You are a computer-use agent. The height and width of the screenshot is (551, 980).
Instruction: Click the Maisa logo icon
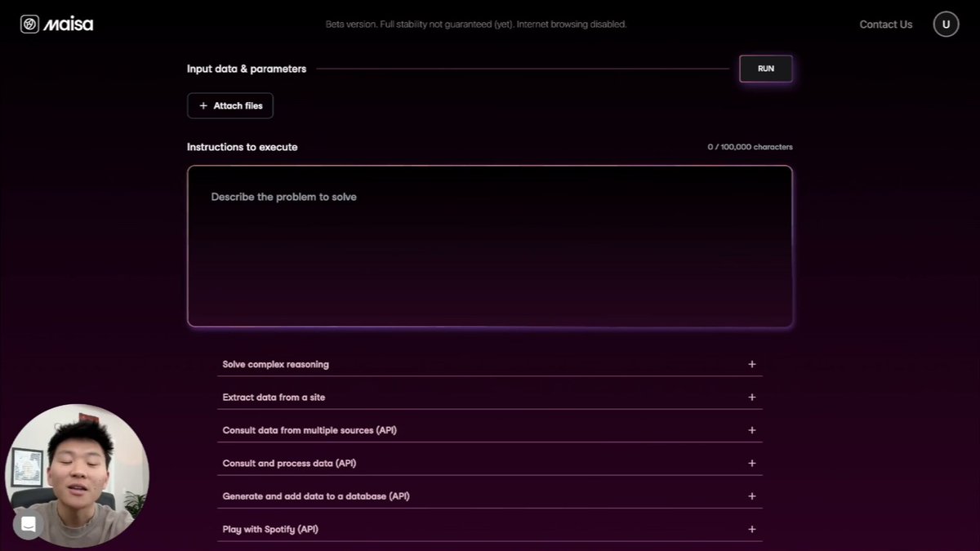(x=29, y=24)
